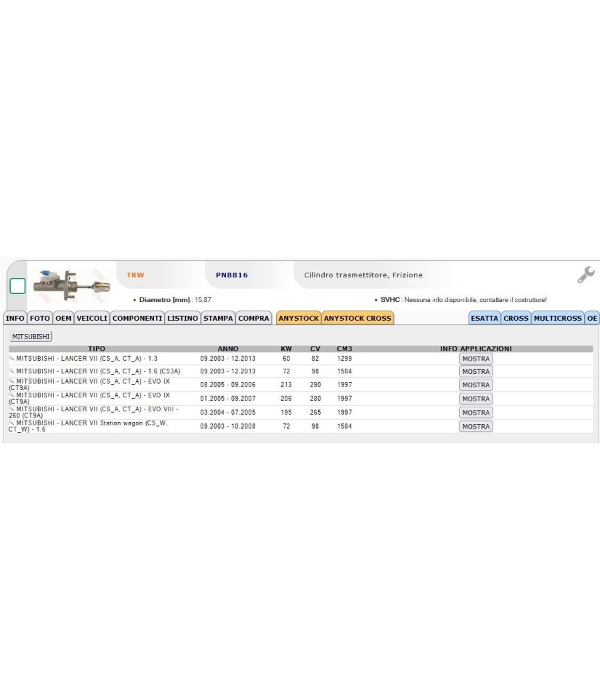Click the INFO APPLICAZIONI column header
This screenshot has width=600, height=700.
pos(476,349)
